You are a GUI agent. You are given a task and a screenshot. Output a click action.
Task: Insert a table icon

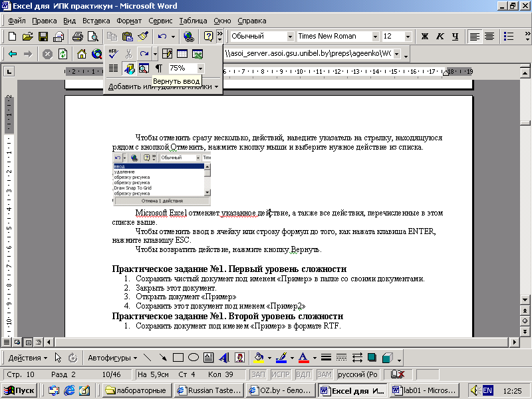coord(182,54)
